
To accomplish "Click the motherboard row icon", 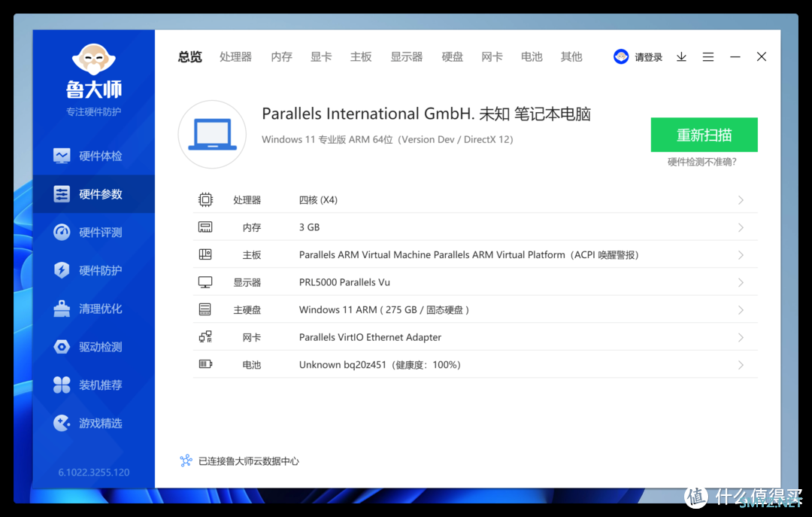I will [x=205, y=254].
